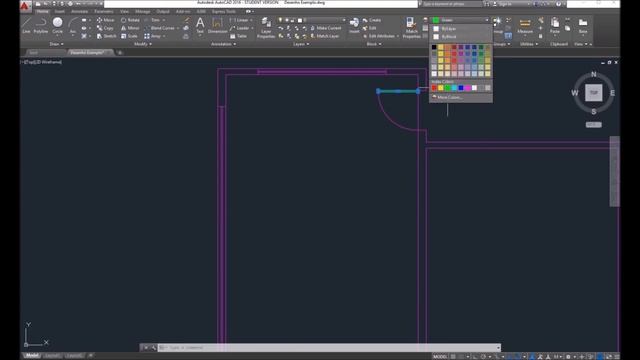Click Edit block button
The width and height of the screenshot is (640, 360).
pyautogui.click(x=369, y=28)
